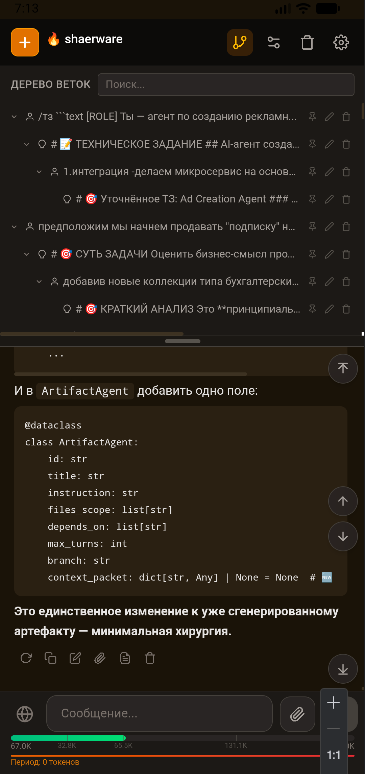Open the sliders parameters icon in header
Viewport: 365px width, 774px height.
pos(274,42)
